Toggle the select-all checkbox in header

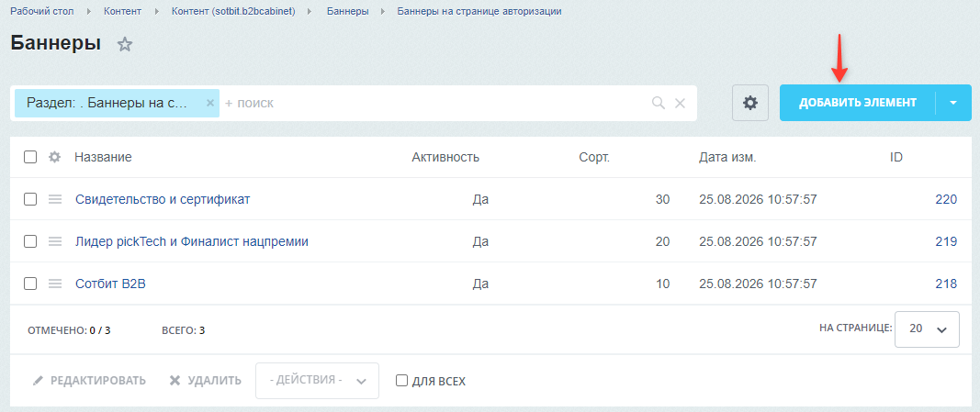coord(30,157)
